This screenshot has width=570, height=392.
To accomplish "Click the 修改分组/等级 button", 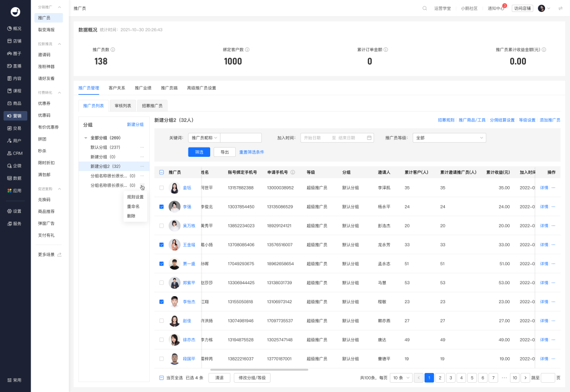I will [252, 378].
